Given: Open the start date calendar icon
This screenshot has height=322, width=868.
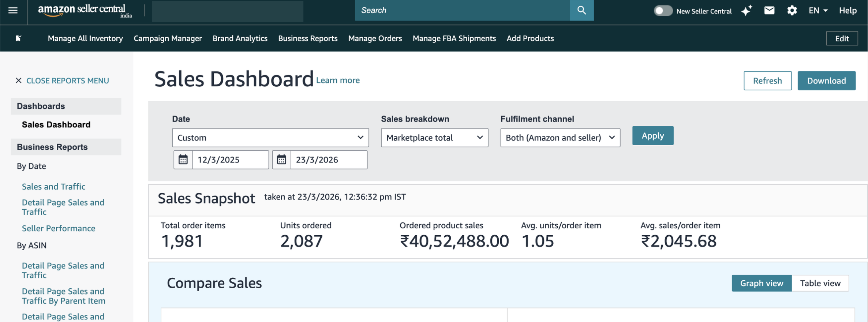Looking at the screenshot, I should (183, 160).
